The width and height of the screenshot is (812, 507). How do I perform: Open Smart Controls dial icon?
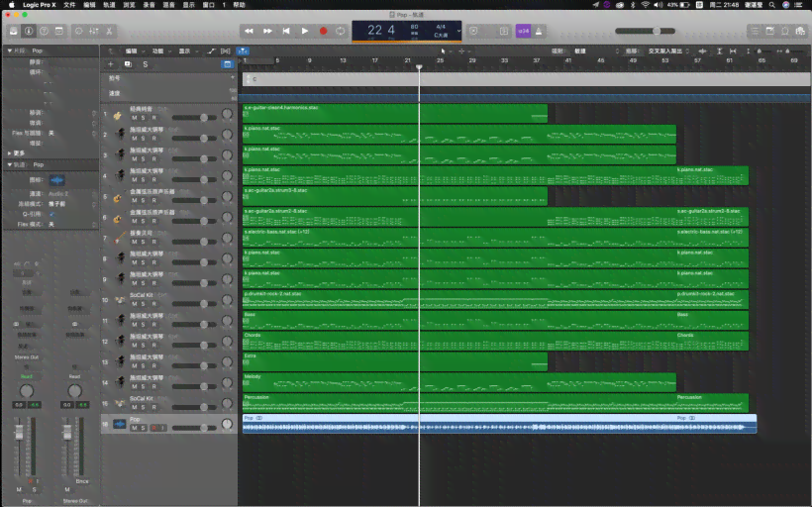tap(78, 31)
